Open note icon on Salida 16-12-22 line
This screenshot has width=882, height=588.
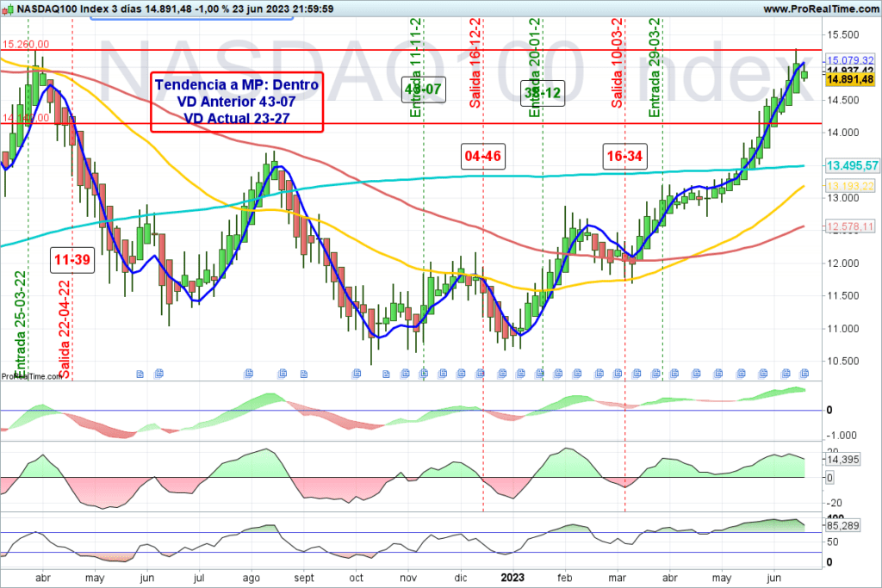coord(481,374)
